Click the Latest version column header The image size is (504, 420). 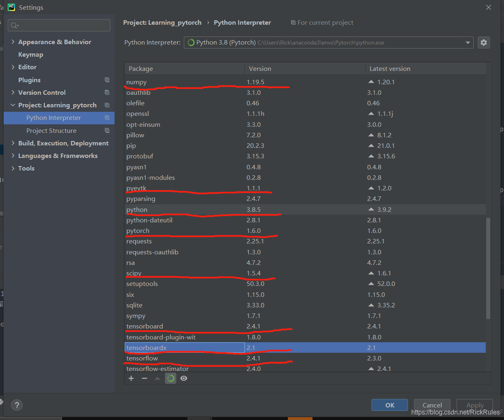click(425, 68)
